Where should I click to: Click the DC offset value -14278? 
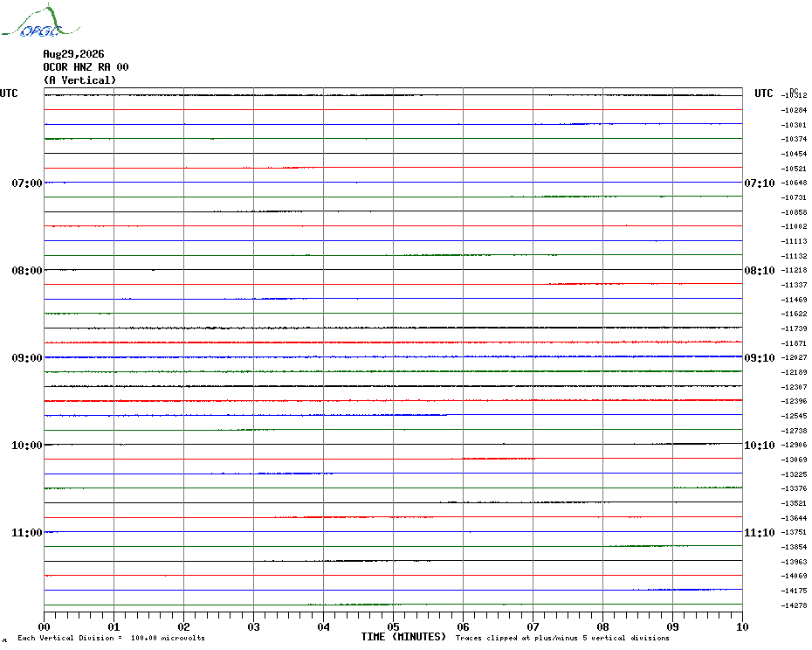click(x=794, y=605)
